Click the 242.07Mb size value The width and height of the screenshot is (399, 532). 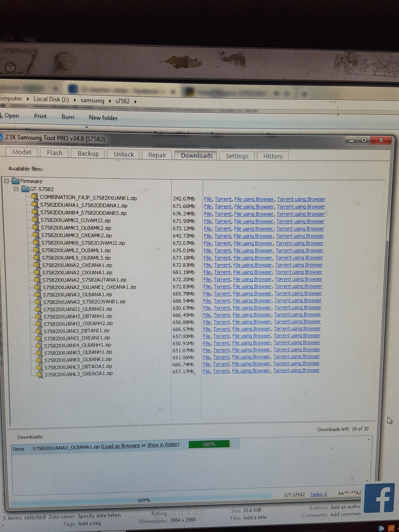[x=184, y=199]
